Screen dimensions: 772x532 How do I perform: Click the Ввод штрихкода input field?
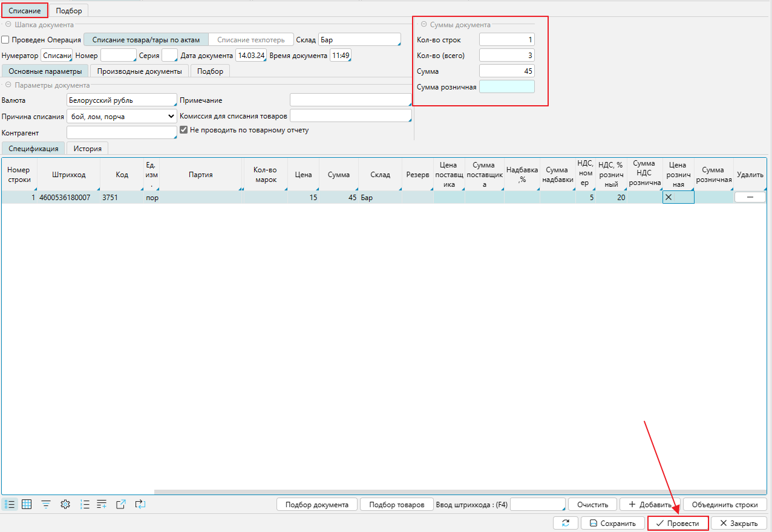coord(537,505)
